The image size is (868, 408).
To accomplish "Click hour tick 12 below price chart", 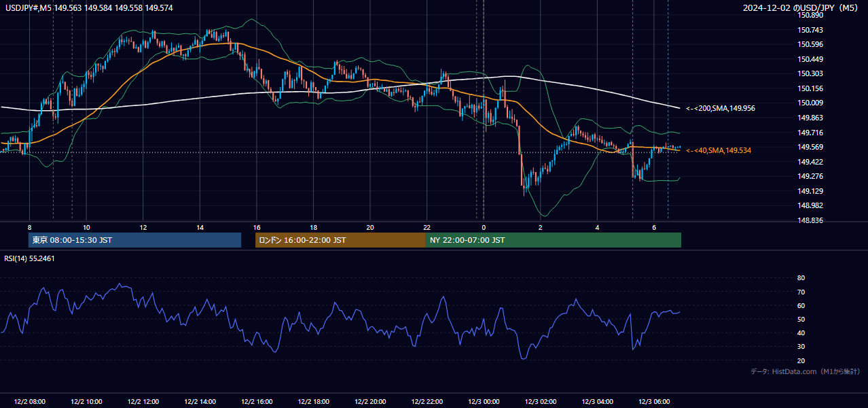I will click(x=143, y=227).
